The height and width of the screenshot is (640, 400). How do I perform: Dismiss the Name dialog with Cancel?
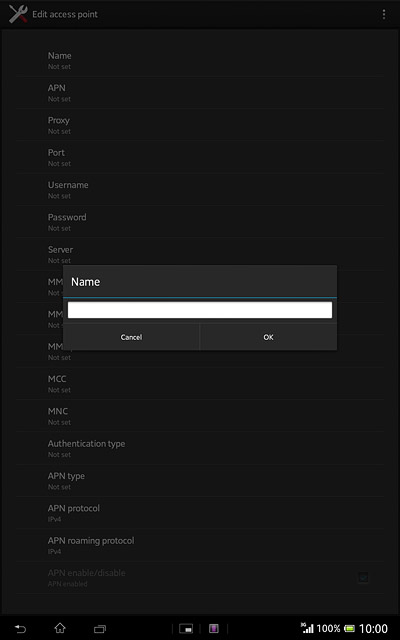[x=131, y=337]
